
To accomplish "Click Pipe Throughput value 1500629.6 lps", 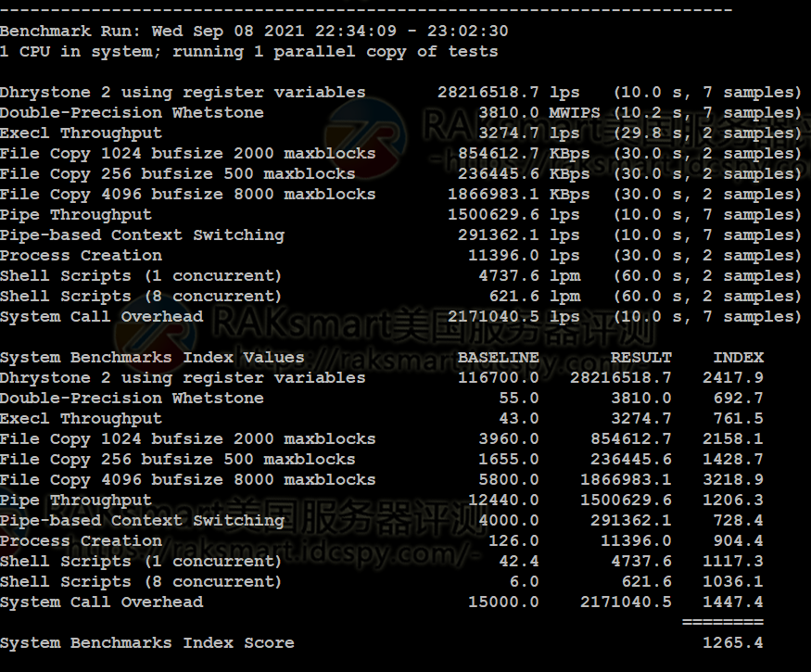I will click(x=513, y=215).
